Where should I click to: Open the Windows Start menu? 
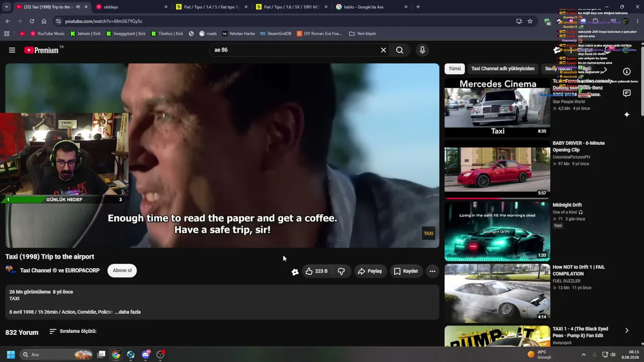pyautogui.click(x=11, y=354)
